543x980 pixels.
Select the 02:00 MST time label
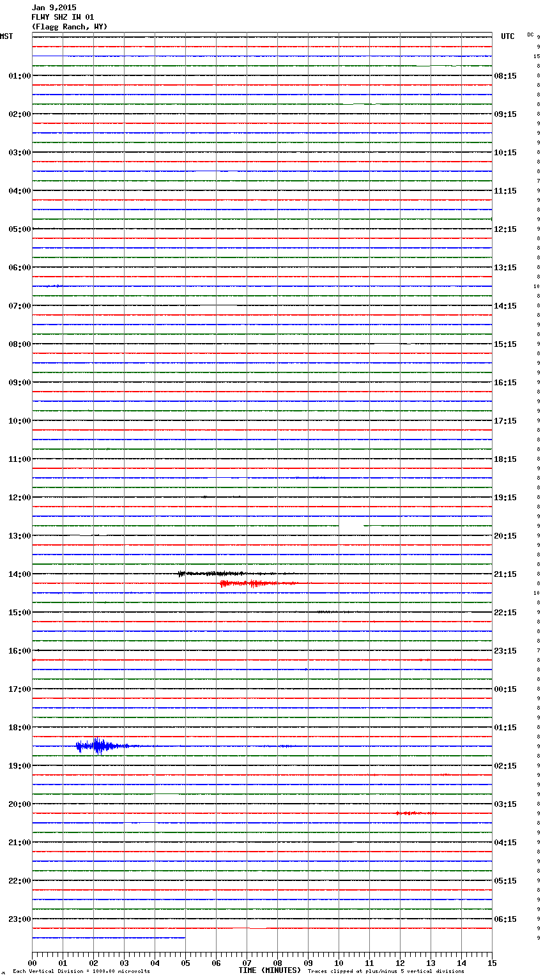[x=20, y=114]
